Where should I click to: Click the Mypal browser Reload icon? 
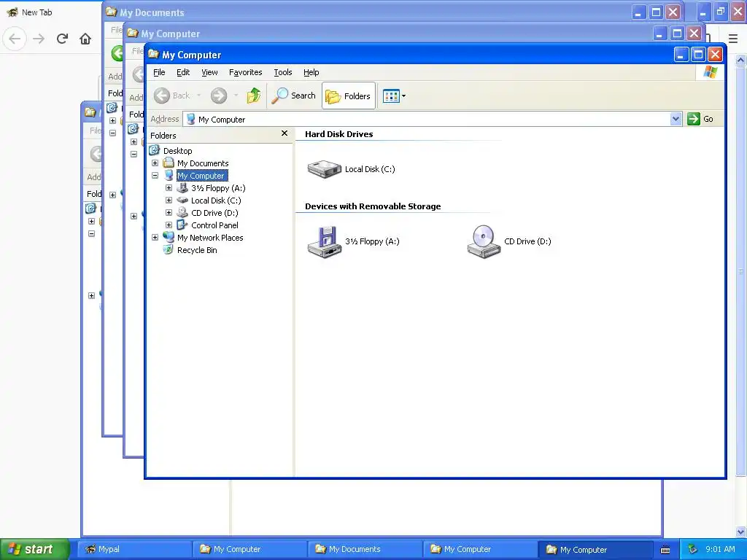pyautogui.click(x=62, y=39)
